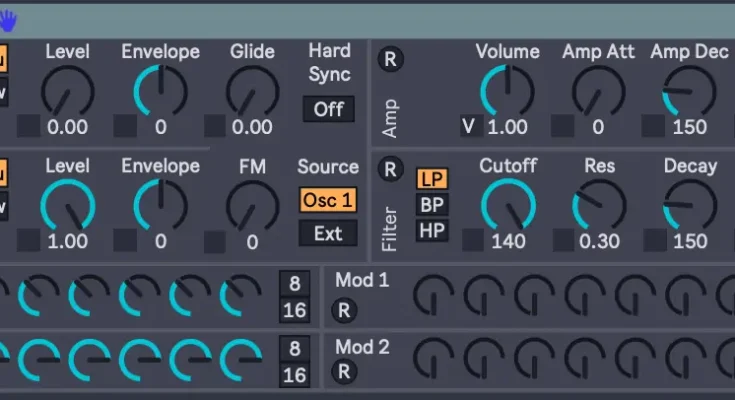This screenshot has width=735, height=400.
Task: Select the LP filter type
Action: (432, 179)
